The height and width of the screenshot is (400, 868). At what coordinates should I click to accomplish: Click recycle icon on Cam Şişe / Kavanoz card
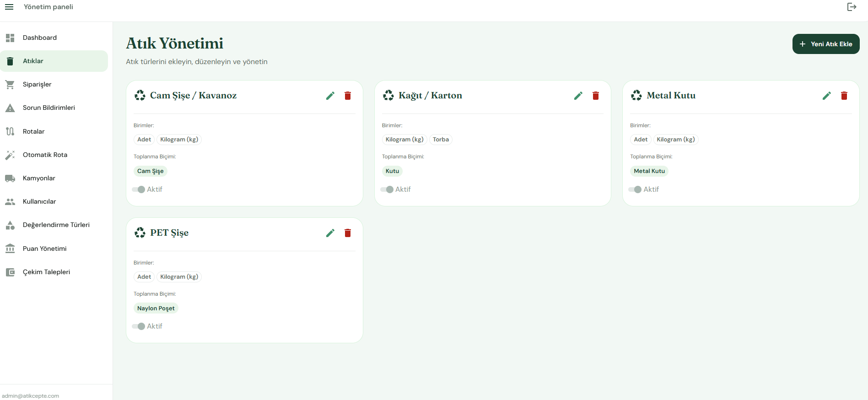tap(140, 95)
